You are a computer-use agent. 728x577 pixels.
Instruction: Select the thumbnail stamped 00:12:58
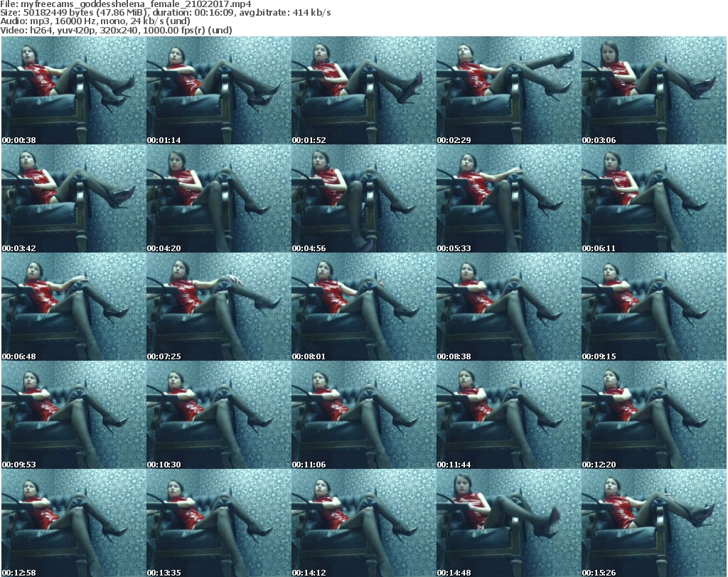click(x=74, y=523)
